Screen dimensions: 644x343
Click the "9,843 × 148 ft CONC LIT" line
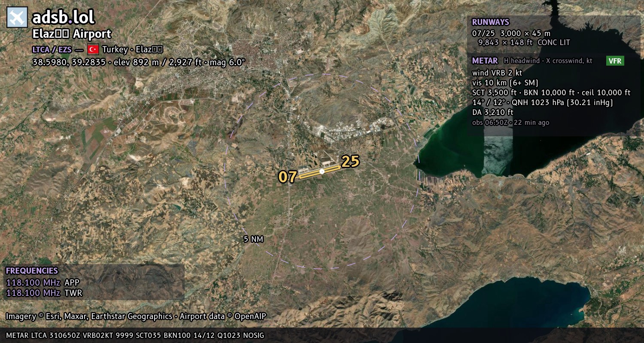524,42
